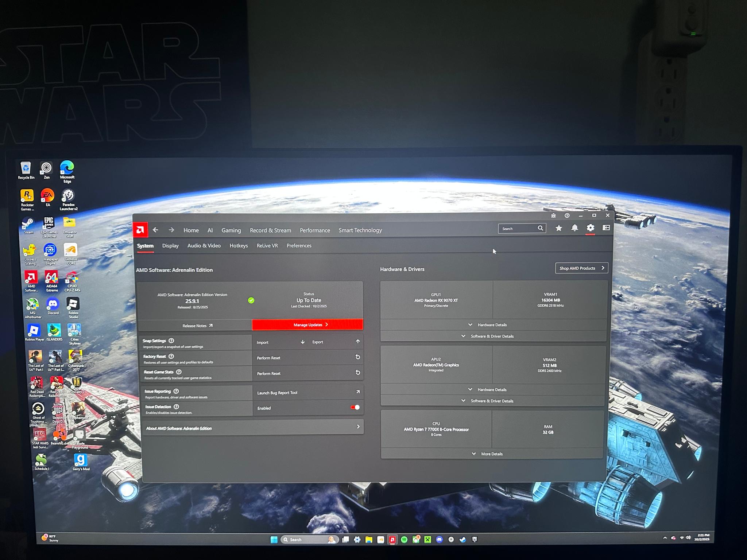Viewport: 747px width, 560px height.
Task: Click the Minecraft icon in taskbar
Action: (427, 540)
